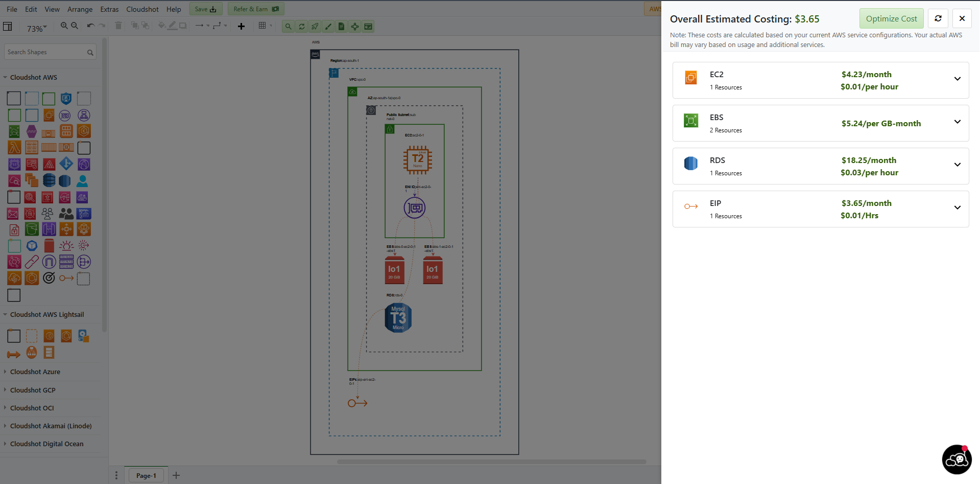Switch to the Page-1 tab
Viewport: 980px width, 484px height.
point(146,475)
